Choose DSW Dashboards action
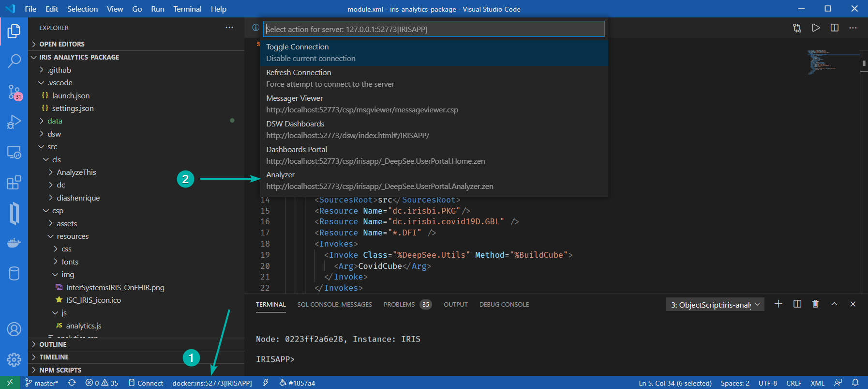This screenshot has width=868, height=389. [x=434, y=130]
